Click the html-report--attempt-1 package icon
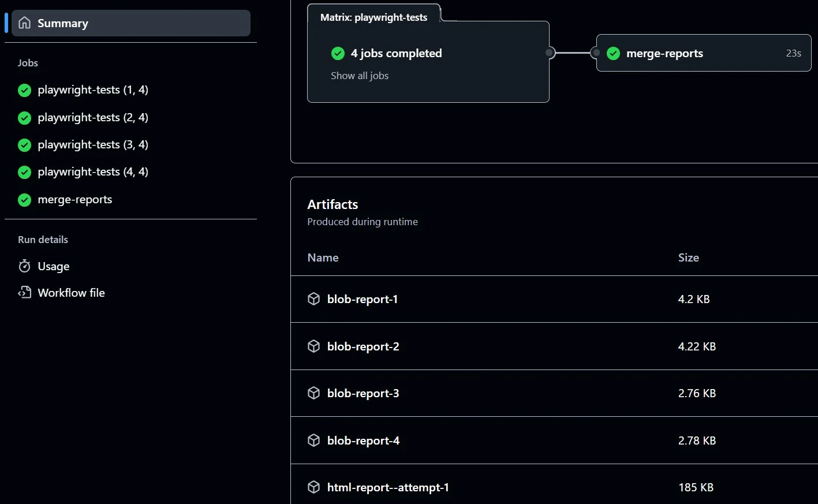 click(313, 487)
